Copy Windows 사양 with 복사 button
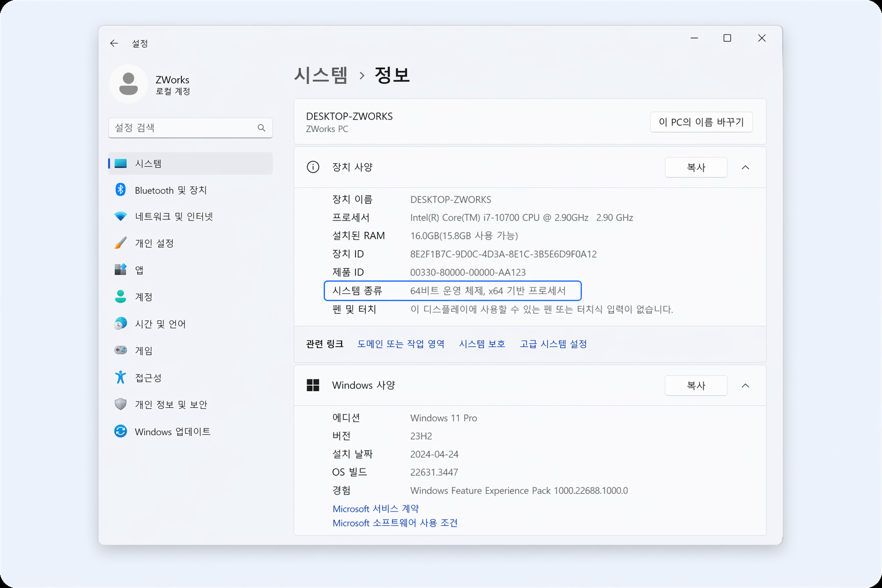This screenshot has width=882, height=588. point(696,385)
